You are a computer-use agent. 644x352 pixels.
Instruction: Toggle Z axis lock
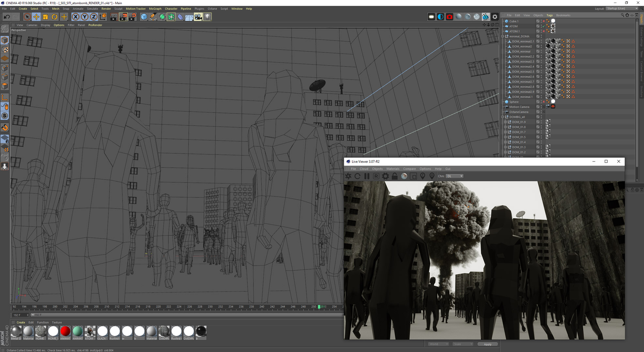(x=94, y=17)
